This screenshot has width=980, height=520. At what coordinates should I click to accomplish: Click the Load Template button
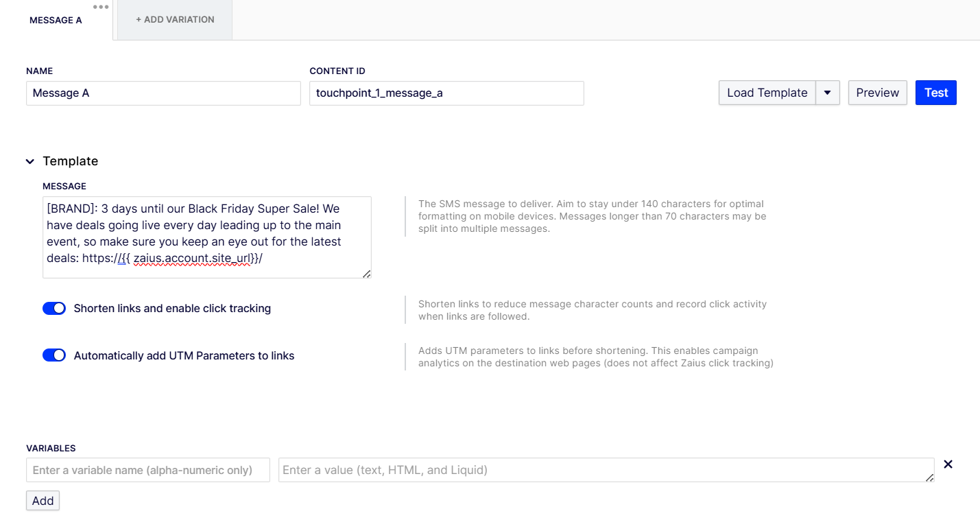(767, 93)
